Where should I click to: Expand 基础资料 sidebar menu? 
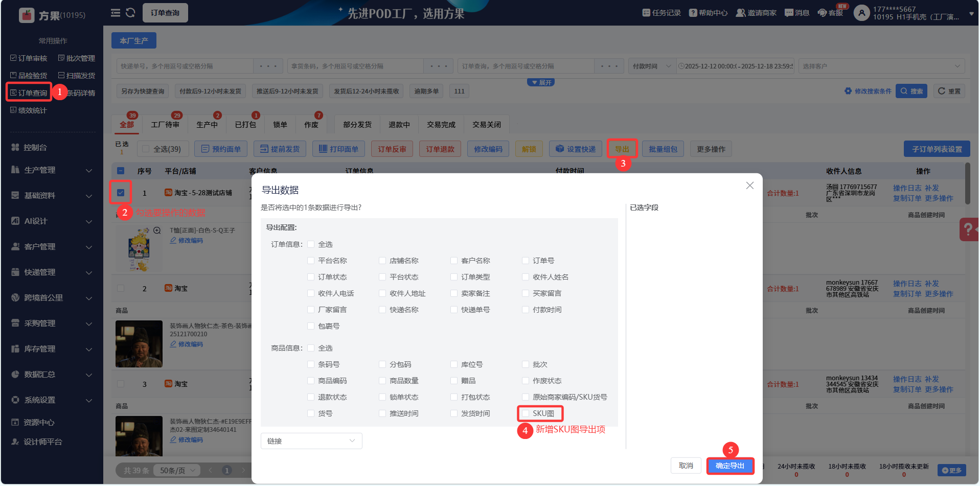(x=52, y=196)
